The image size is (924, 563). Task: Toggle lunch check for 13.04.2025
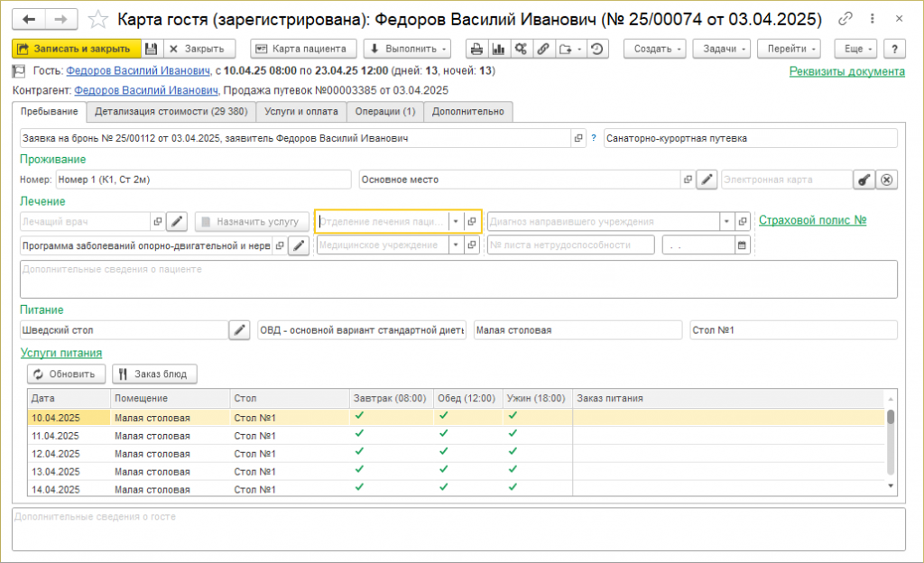coord(444,469)
